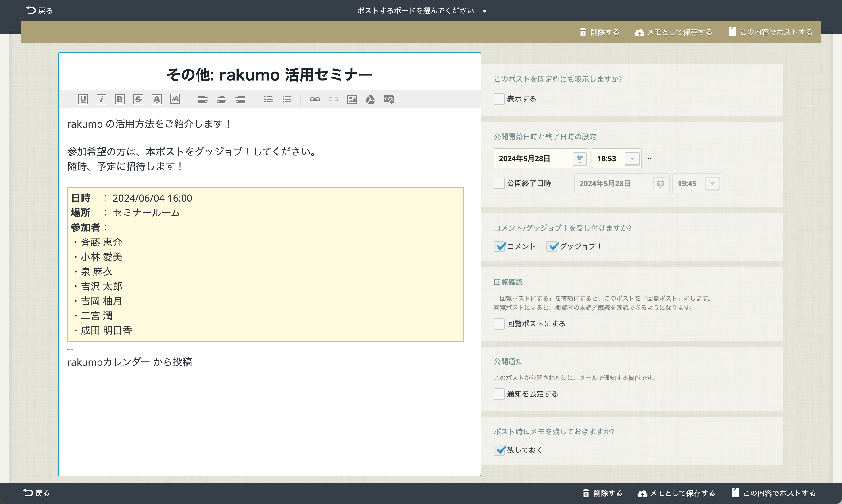Click the post title その他: rakumo 活用セミナー

(x=269, y=75)
